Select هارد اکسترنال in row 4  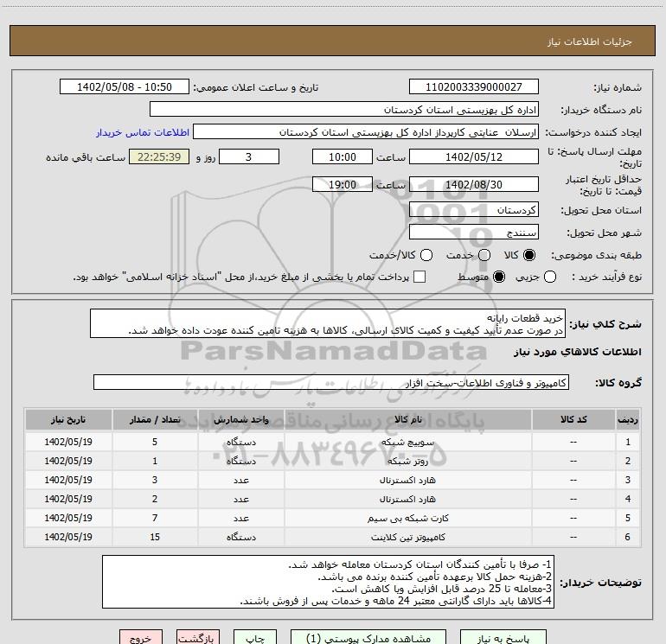[407, 500]
